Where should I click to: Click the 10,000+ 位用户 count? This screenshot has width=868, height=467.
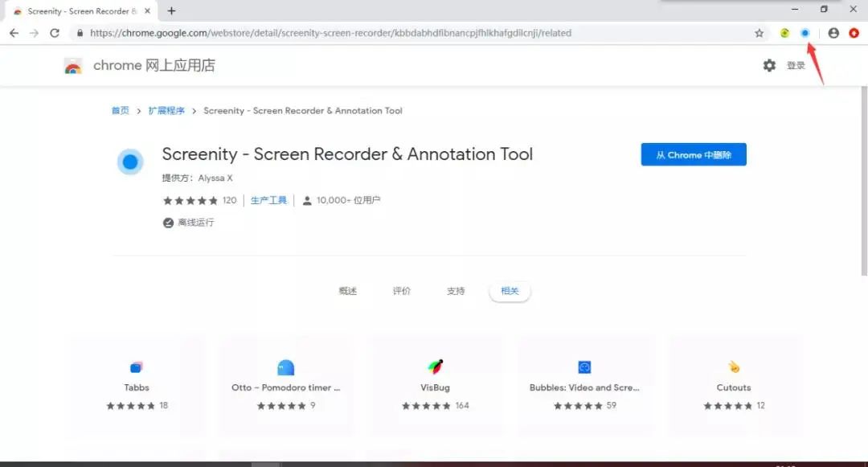tap(348, 200)
